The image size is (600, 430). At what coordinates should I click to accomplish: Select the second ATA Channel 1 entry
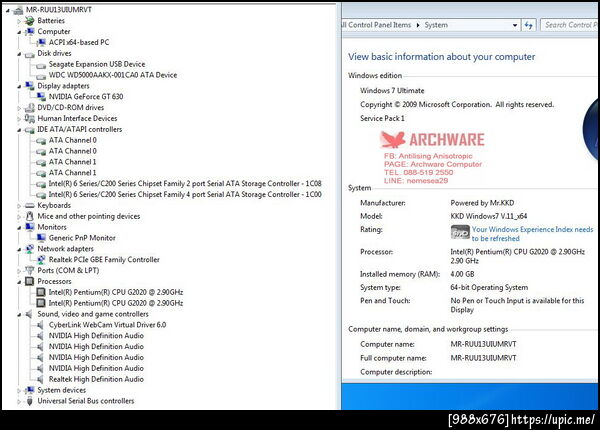click(72, 173)
